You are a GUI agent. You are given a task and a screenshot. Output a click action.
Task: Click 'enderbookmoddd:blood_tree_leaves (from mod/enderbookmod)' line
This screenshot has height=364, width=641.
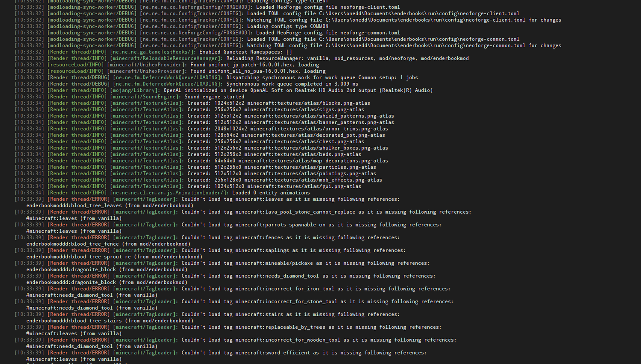pyautogui.click(x=110, y=205)
